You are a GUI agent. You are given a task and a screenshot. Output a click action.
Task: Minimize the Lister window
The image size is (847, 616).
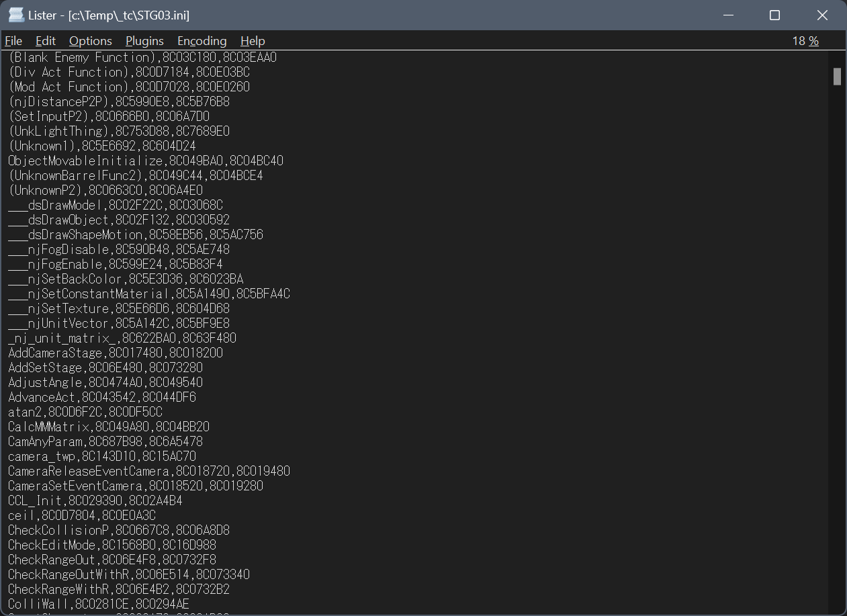[727, 15]
